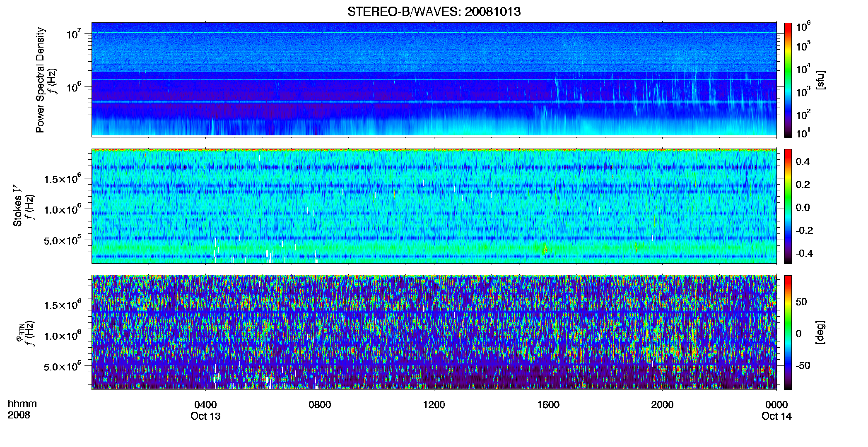Screen dimensions: 868x447
Task: Select the 2000 time tick label
Action: pyautogui.click(x=662, y=405)
